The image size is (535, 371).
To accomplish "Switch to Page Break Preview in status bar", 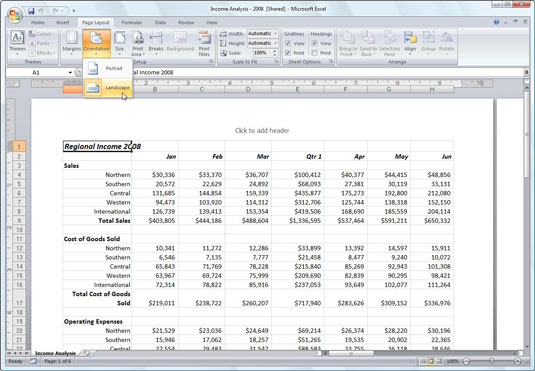I will click(439, 361).
